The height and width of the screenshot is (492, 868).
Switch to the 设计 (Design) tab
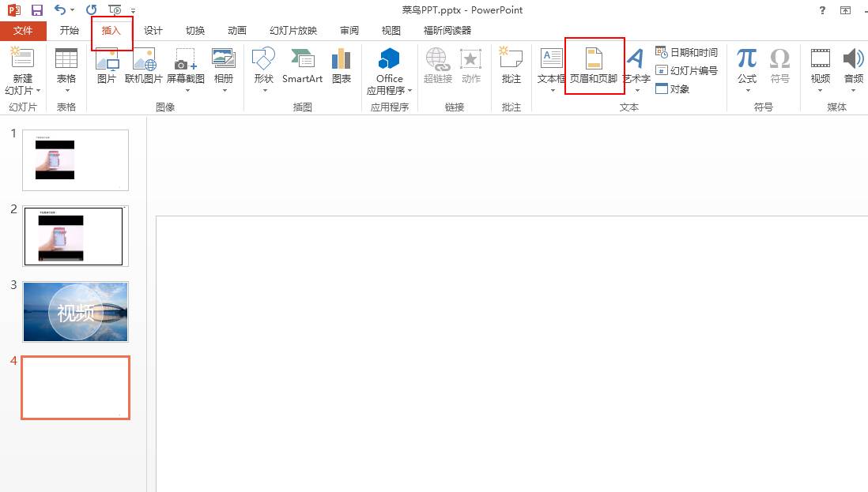click(153, 30)
